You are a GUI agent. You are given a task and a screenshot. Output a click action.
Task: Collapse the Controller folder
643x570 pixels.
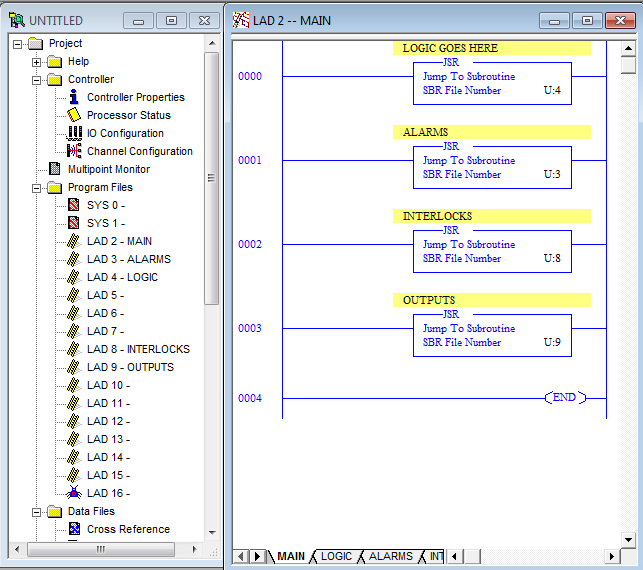click(36, 80)
